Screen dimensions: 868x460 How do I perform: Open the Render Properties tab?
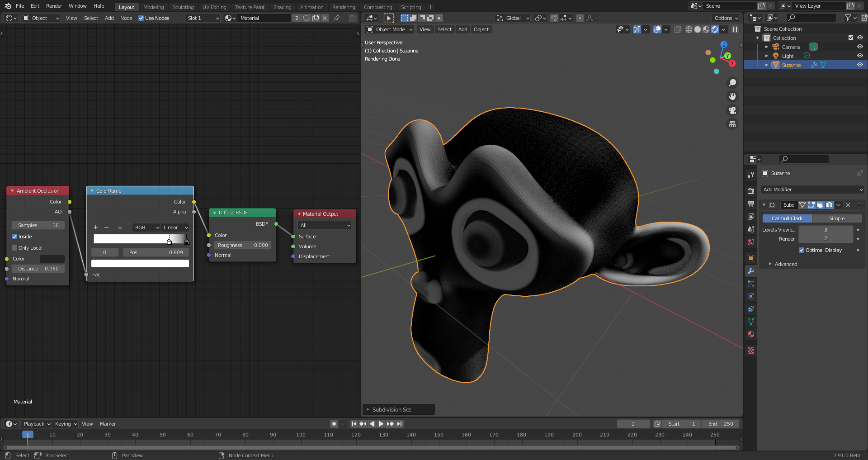pyautogui.click(x=751, y=191)
